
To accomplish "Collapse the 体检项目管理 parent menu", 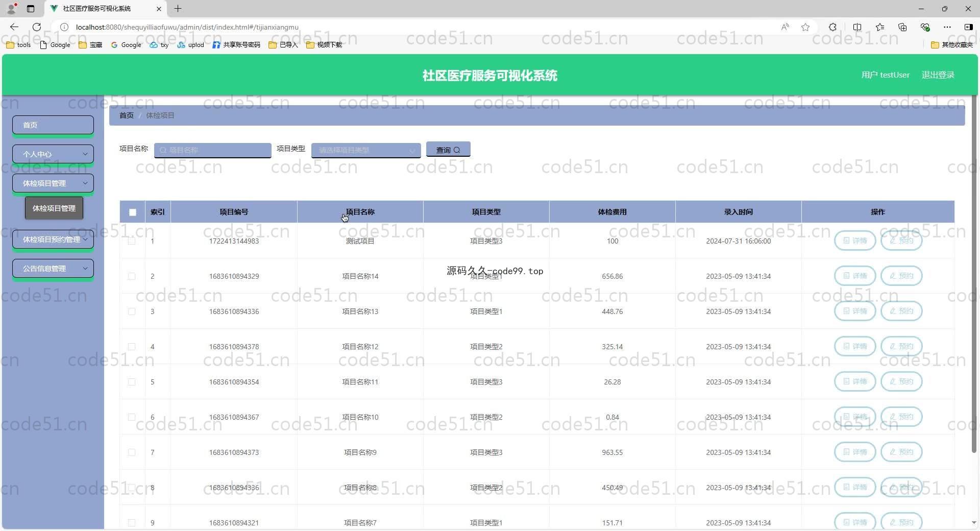I will [53, 183].
